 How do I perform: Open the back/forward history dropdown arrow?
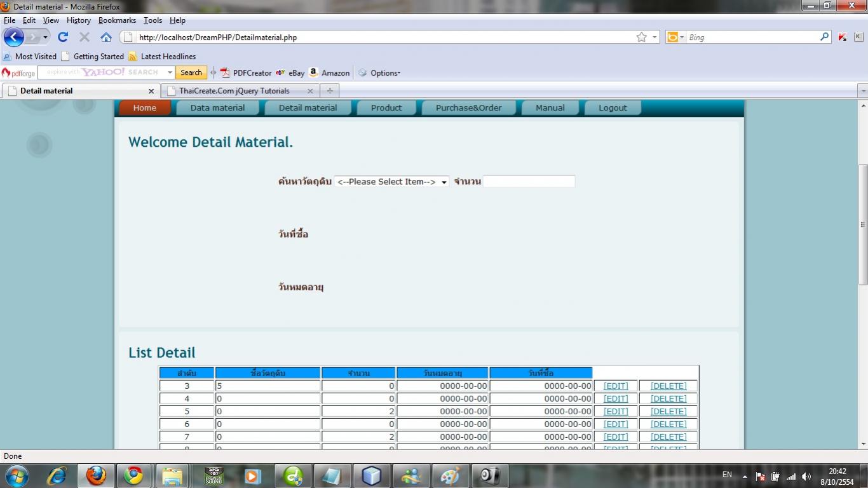(45, 37)
